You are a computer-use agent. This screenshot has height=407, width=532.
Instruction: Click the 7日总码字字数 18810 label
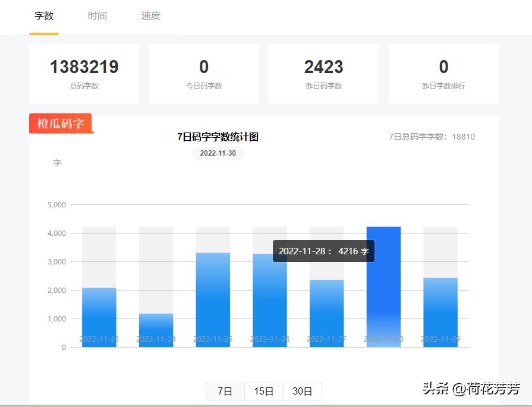coord(432,137)
